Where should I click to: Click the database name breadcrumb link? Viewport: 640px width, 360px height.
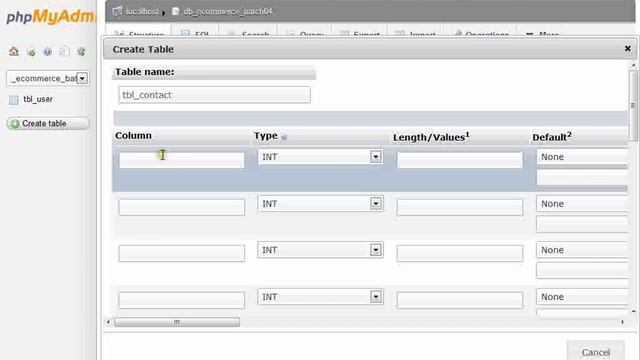pyautogui.click(x=228, y=11)
